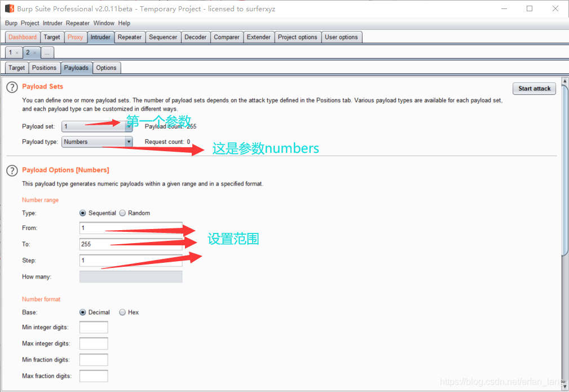The image size is (569, 392).
Task: Click the From number field
Action: pos(131,228)
